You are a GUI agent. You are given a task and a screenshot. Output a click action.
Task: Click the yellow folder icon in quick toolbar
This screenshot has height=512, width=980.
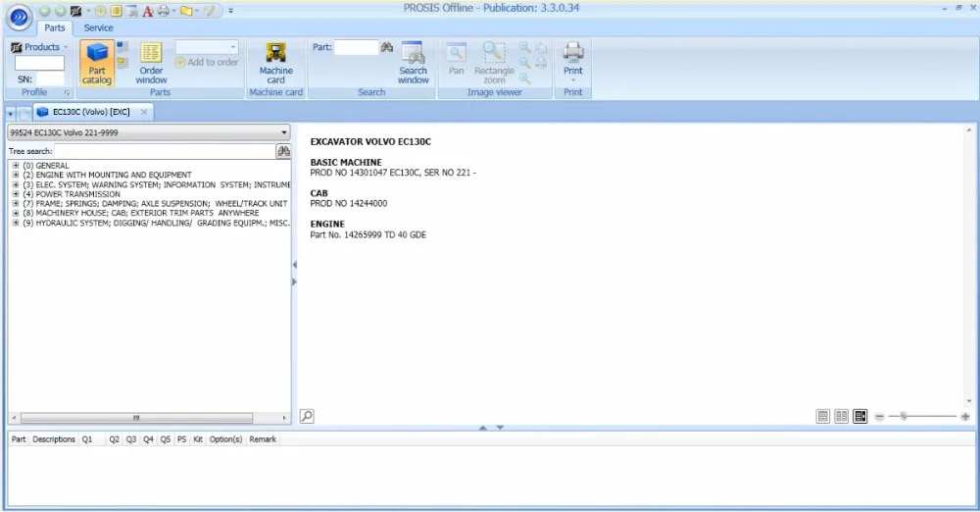[x=186, y=11]
